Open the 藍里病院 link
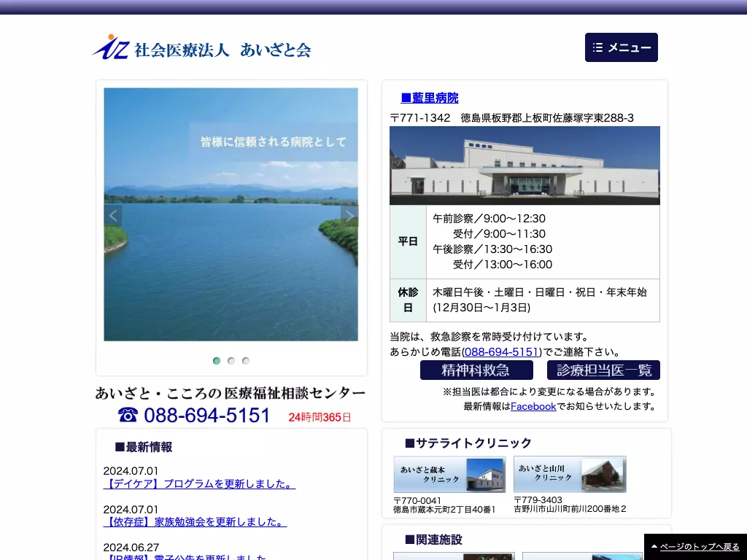 point(430,98)
